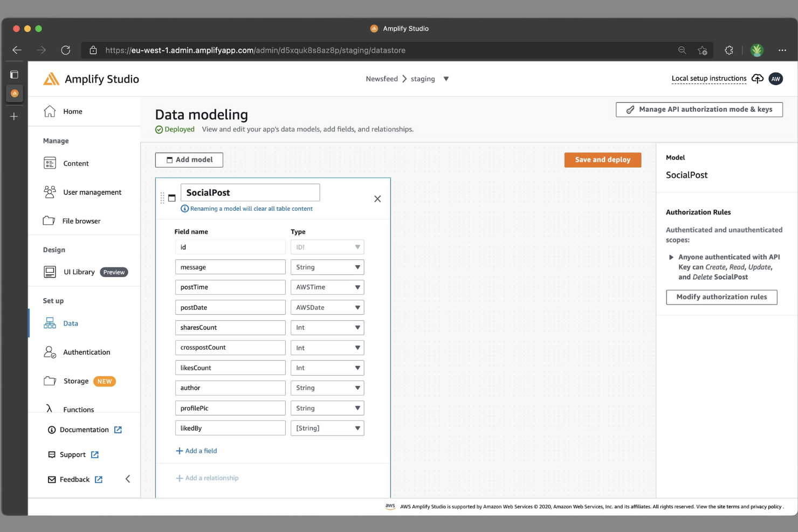The image size is (798, 532).
Task: Open Authentication via its sidebar icon
Action: (49, 352)
